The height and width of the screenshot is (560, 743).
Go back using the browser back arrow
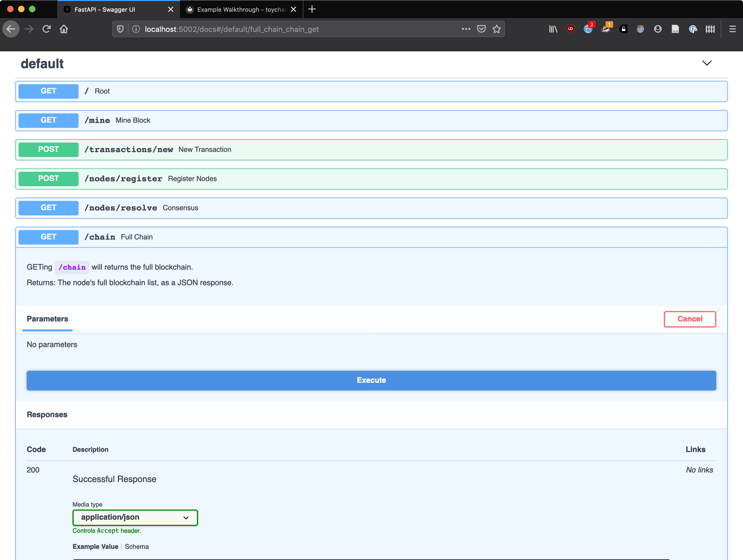[11, 29]
